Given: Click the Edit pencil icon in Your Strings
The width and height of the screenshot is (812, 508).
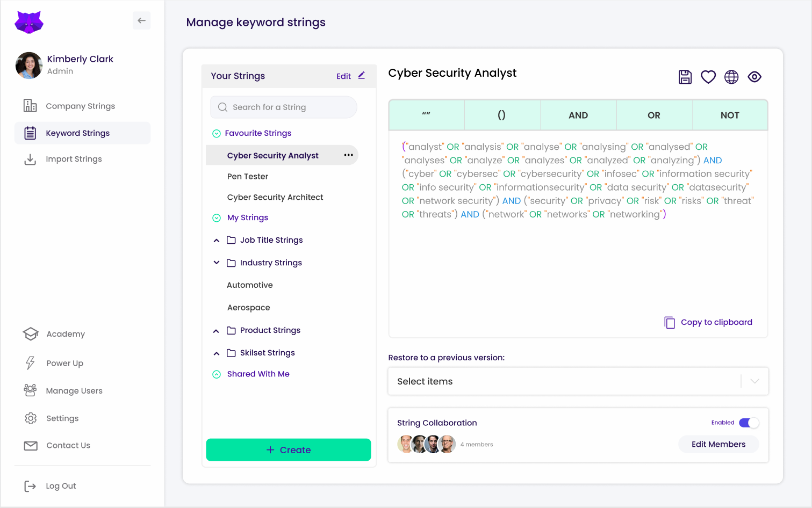Looking at the screenshot, I should [362, 76].
